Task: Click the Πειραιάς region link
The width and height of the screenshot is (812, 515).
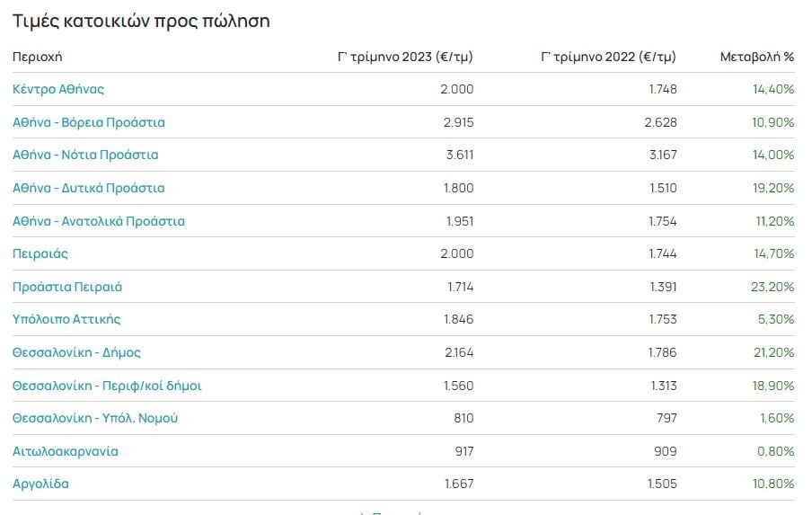Action: [x=40, y=253]
